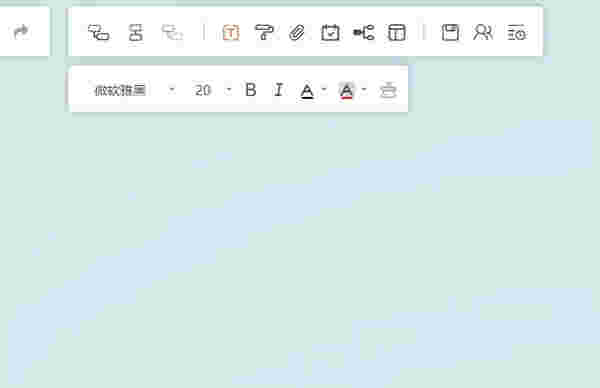
Task: Click the clear formatting icon
Action: pyautogui.click(x=388, y=90)
